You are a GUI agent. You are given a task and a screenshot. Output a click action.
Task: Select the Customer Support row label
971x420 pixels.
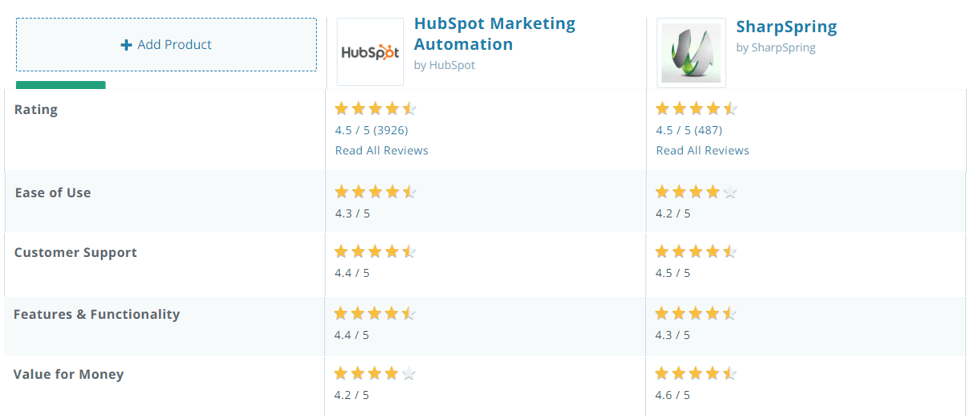coord(76,253)
